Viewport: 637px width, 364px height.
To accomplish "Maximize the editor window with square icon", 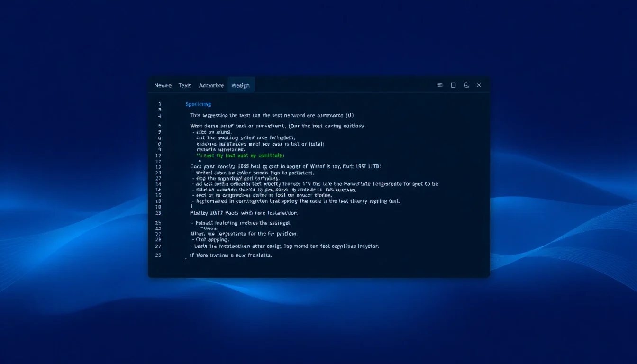I will [453, 85].
